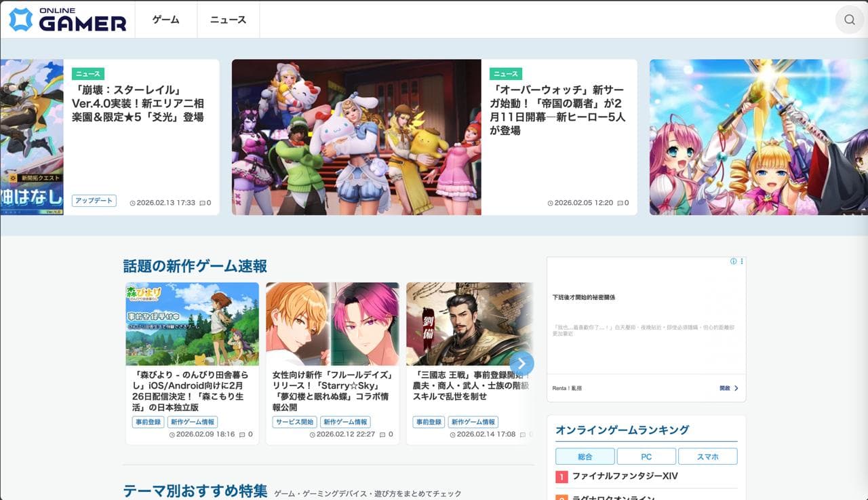Open the site search magnifier icon

tap(850, 20)
